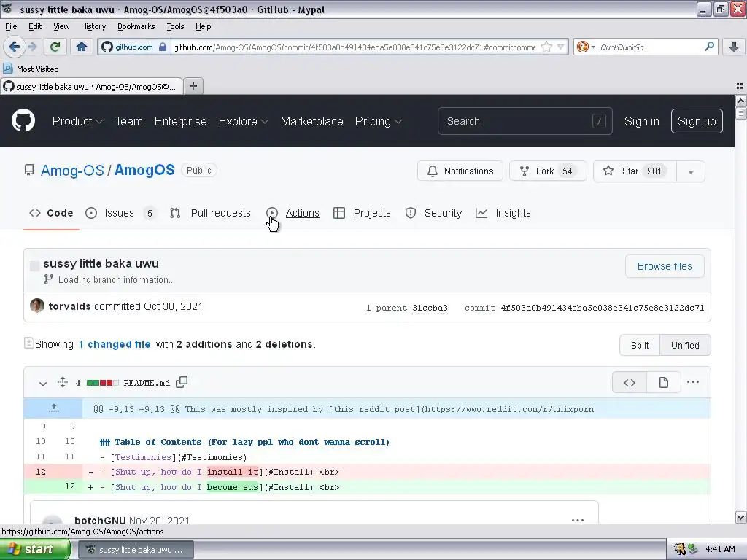Image resolution: width=747 pixels, height=560 pixels.
Task: Copy README.md file path icon
Action: click(182, 382)
